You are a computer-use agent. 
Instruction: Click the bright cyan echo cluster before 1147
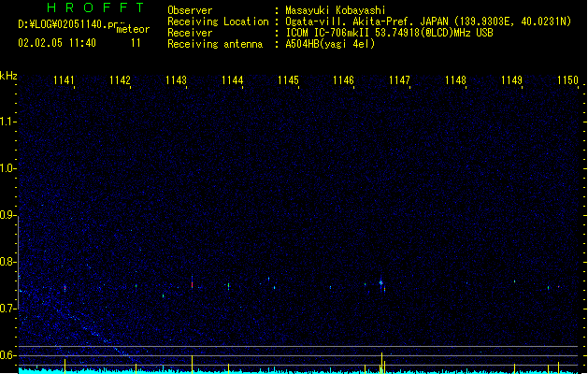[x=381, y=282]
